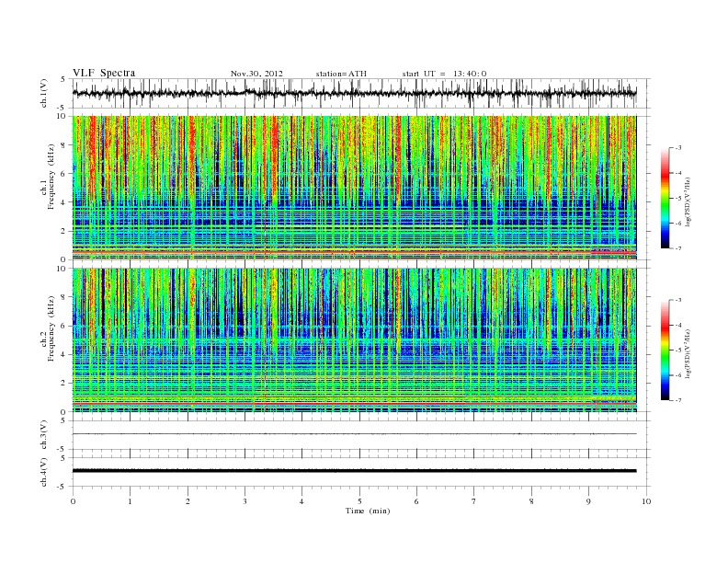The width and height of the screenshot is (728, 563).
Task: Click the ch.1 spectrogram plot
Action: tap(354, 188)
